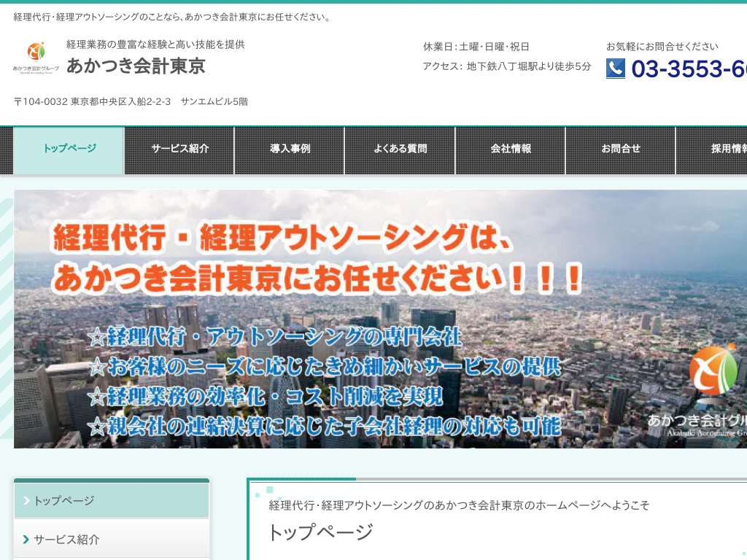
Task: Select トップページ in the sidebar menu
Action: click(x=112, y=500)
